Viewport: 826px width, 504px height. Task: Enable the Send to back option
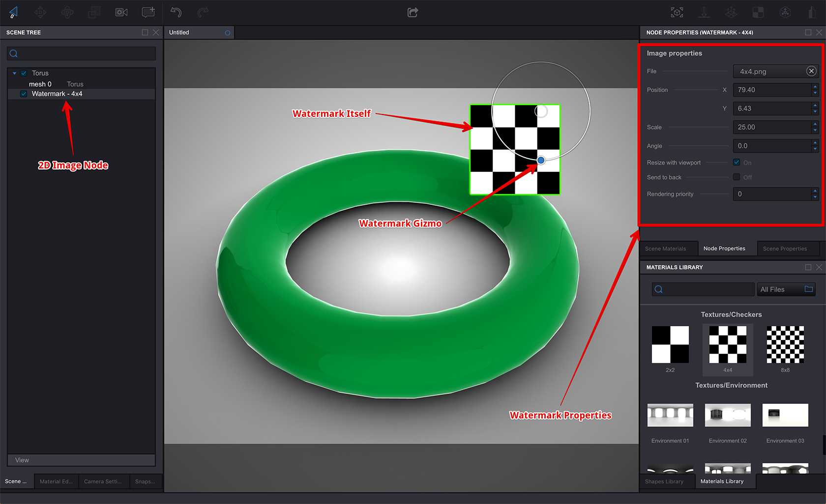(x=736, y=177)
